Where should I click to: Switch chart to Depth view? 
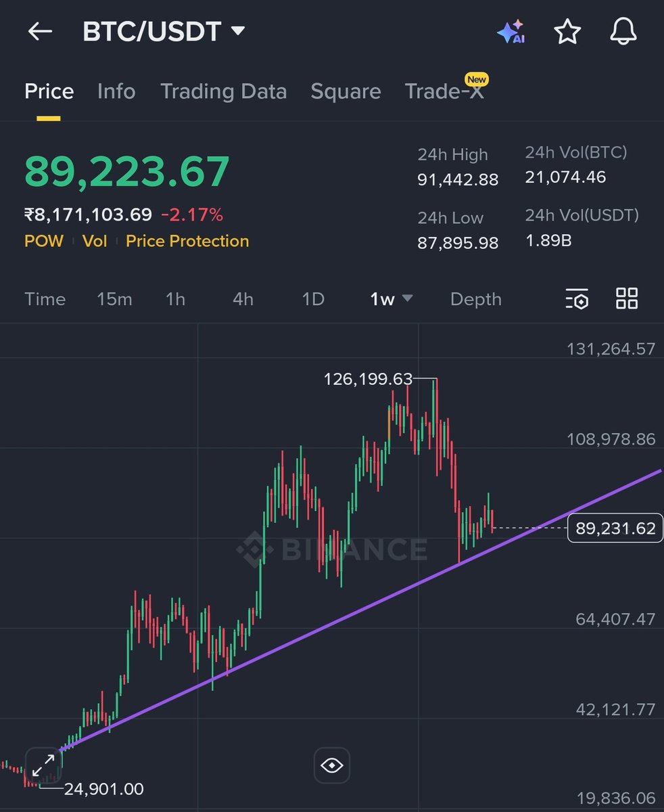[x=476, y=299]
